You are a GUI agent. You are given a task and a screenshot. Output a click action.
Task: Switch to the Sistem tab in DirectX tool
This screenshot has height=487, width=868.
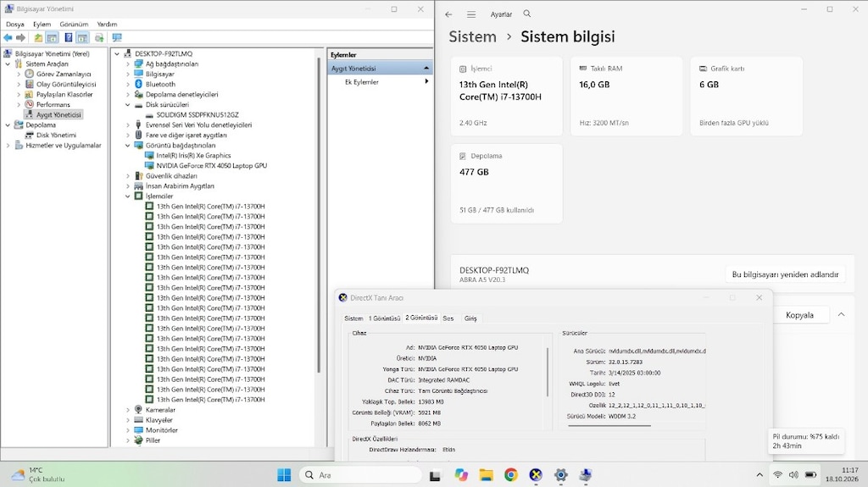pos(353,318)
